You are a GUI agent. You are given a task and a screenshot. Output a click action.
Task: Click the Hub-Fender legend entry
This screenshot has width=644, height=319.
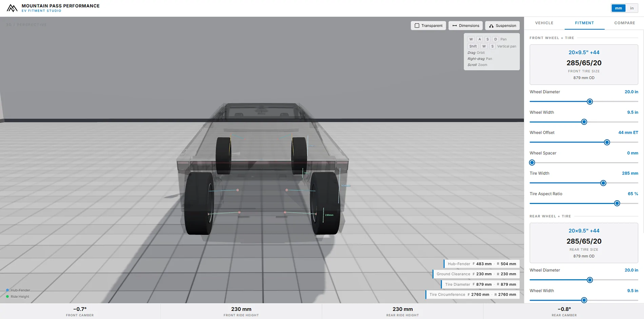[x=18, y=290]
